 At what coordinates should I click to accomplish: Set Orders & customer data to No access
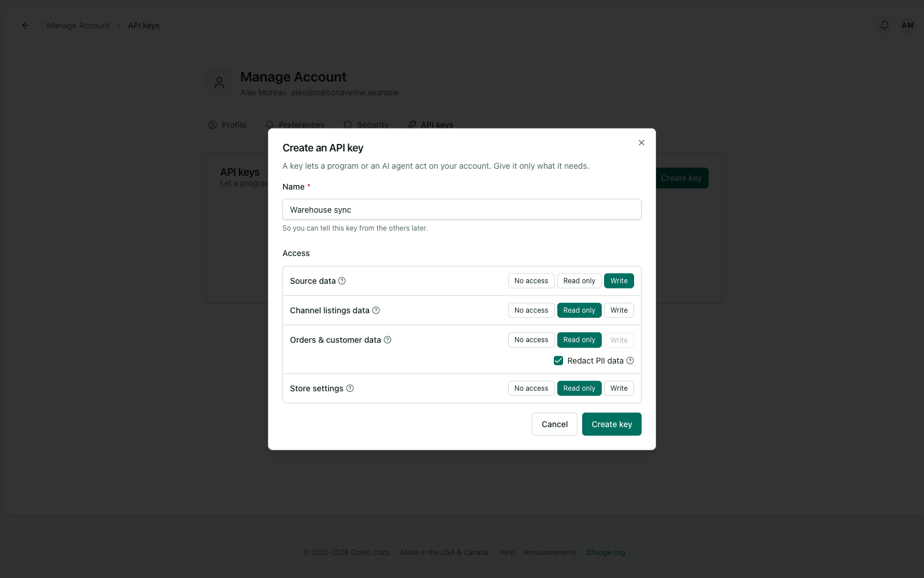(x=531, y=340)
